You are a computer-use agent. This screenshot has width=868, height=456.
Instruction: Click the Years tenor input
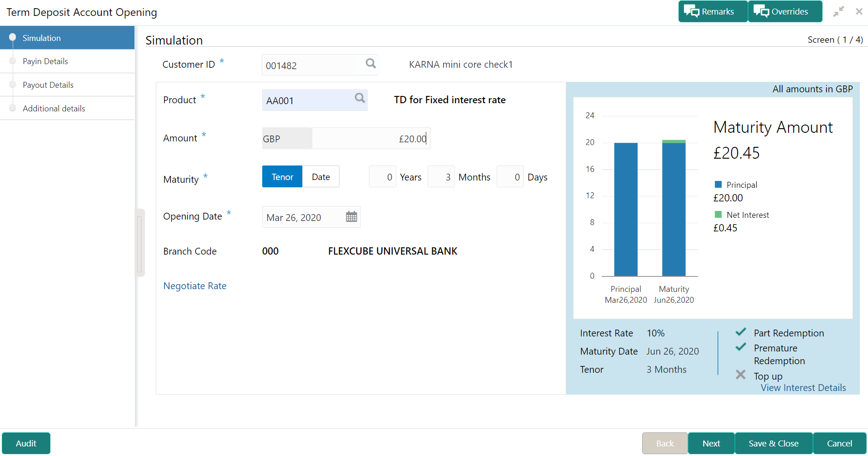pyautogui.click(x=382, y=176)
